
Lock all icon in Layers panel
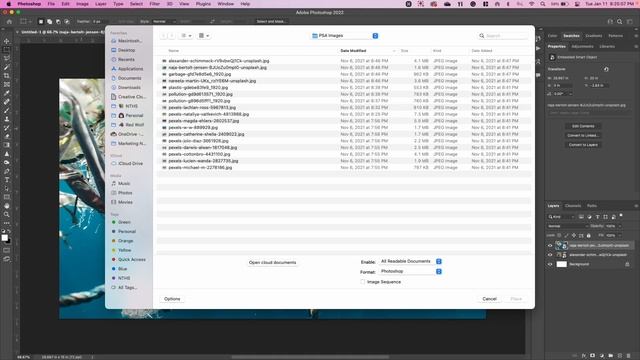[589, 236]
